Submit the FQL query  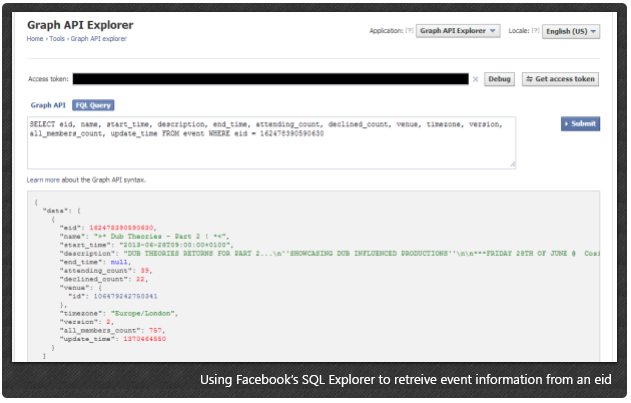(580, 124)
